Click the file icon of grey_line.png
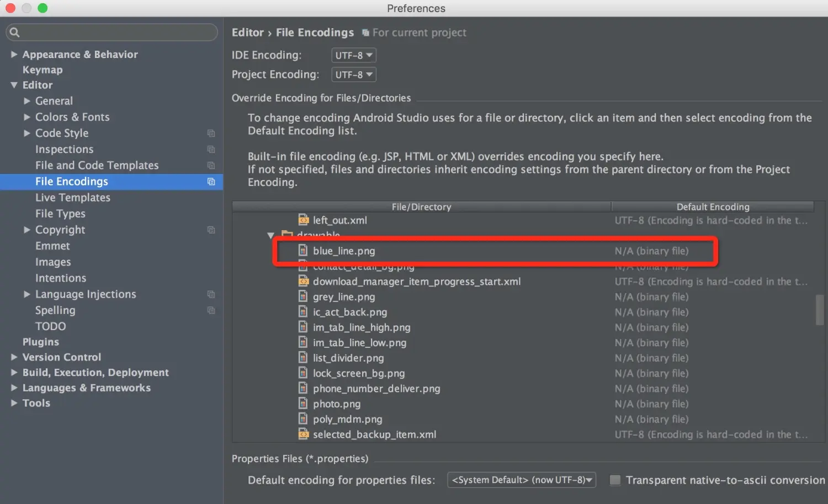This screenshot has height=504, width=828. click(303, 296)
